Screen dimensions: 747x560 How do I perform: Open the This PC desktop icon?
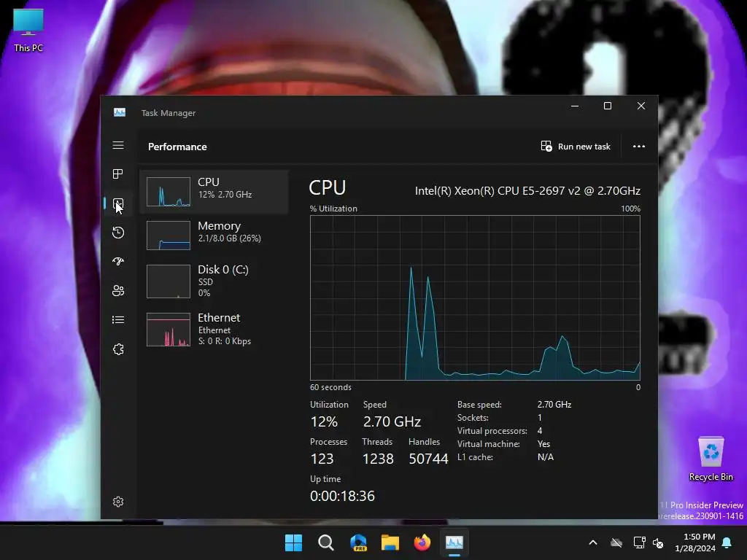[x=28, y=31]
